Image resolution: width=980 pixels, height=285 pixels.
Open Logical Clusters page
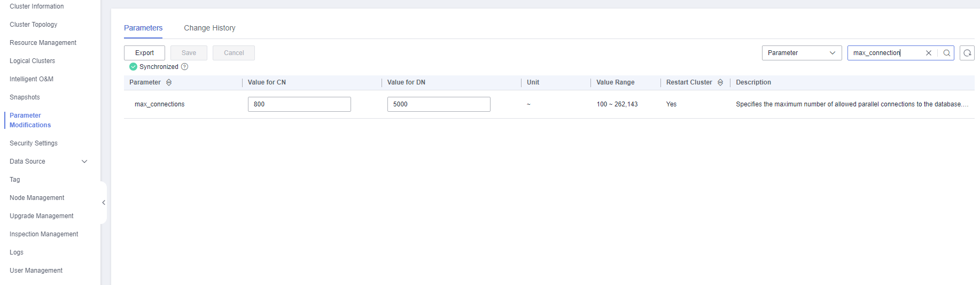(32, 61)
